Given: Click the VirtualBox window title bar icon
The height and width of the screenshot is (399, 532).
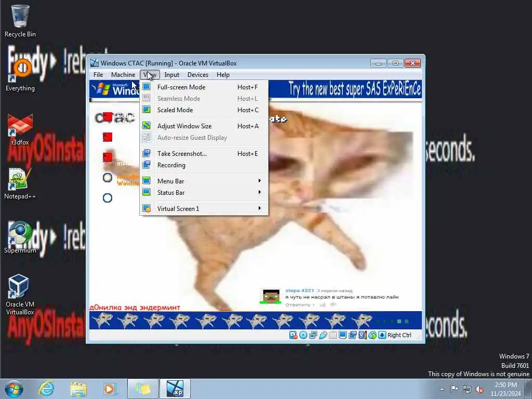Looking at the screenshot, I should coord(95,63).
